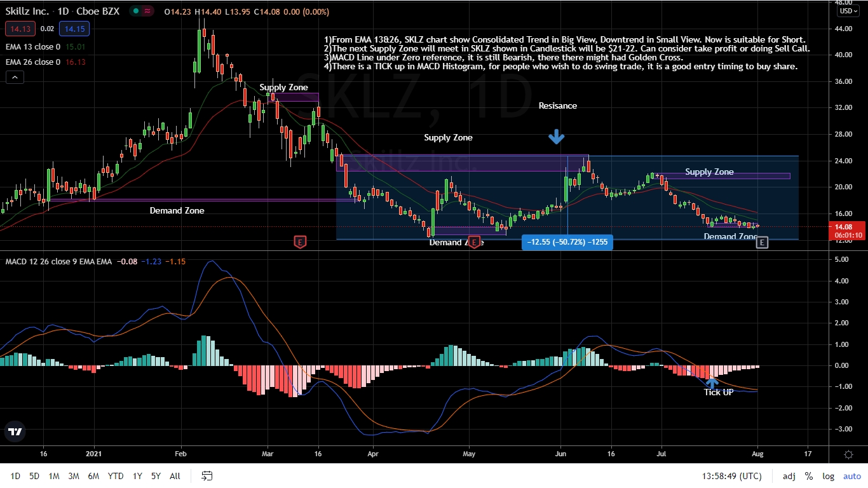Click the blue 14.15 buy price button
This screenshot has width=868, height=488.
click(74, 29)
